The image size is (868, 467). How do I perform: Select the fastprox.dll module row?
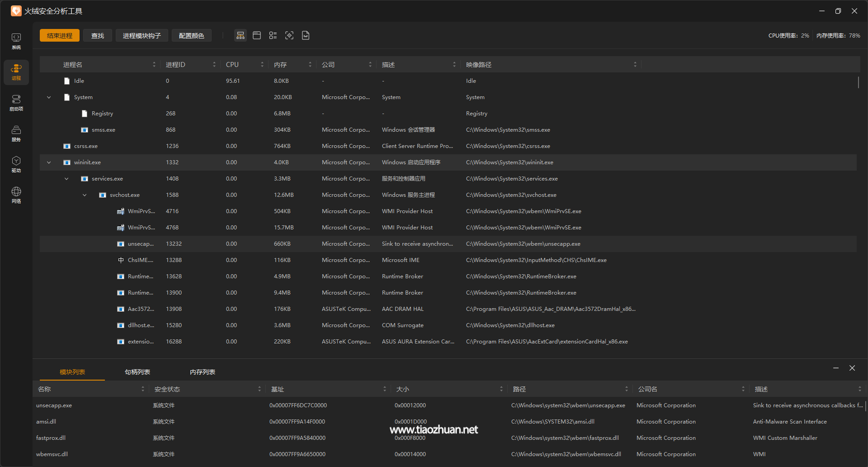pos(448,438)
